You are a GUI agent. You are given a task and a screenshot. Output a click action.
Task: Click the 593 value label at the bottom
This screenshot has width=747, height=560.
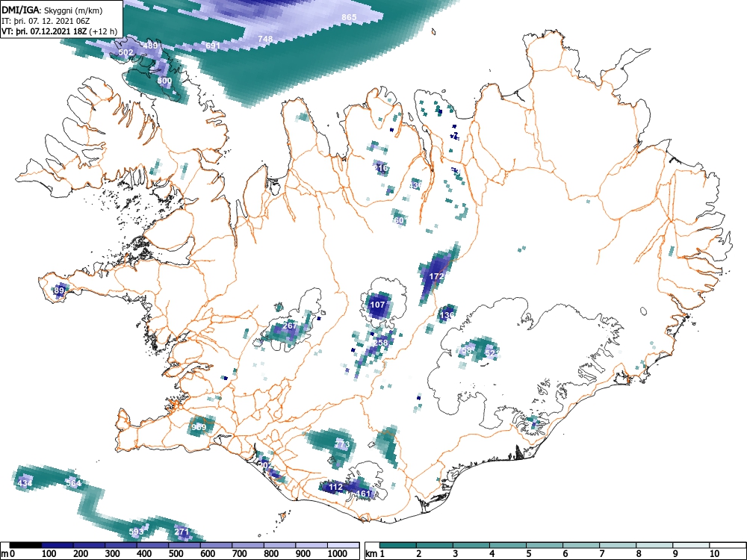click(136, 532)
